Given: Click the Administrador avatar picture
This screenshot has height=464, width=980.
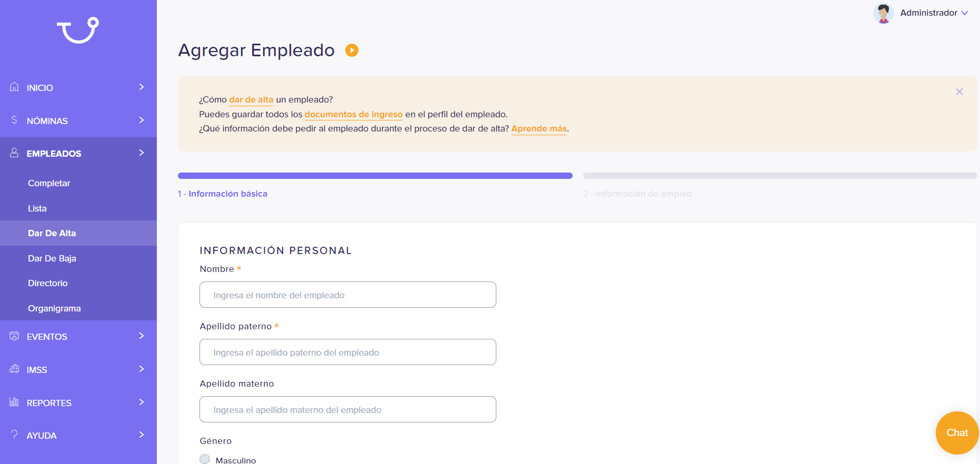Looking at the screenshot, I should 883,13.
